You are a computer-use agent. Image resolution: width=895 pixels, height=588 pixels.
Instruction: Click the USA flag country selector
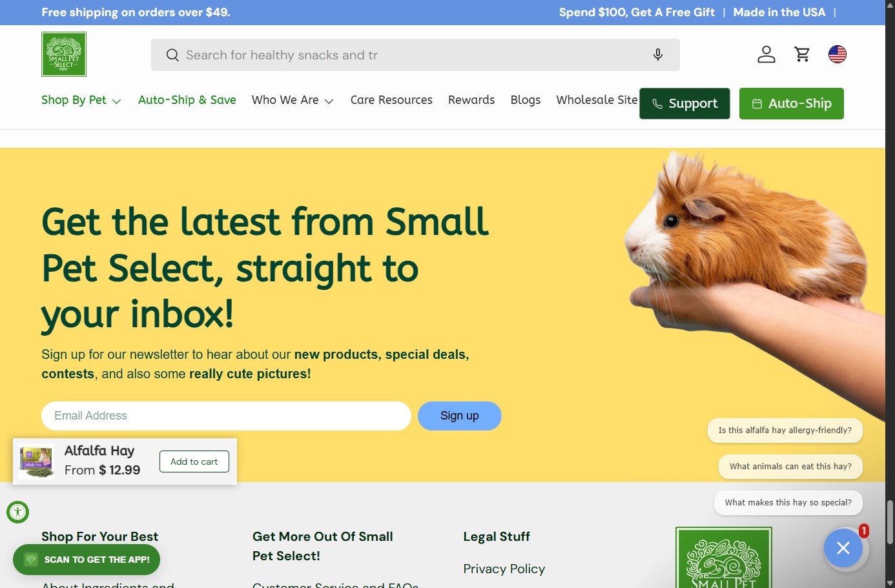[838, 54]
